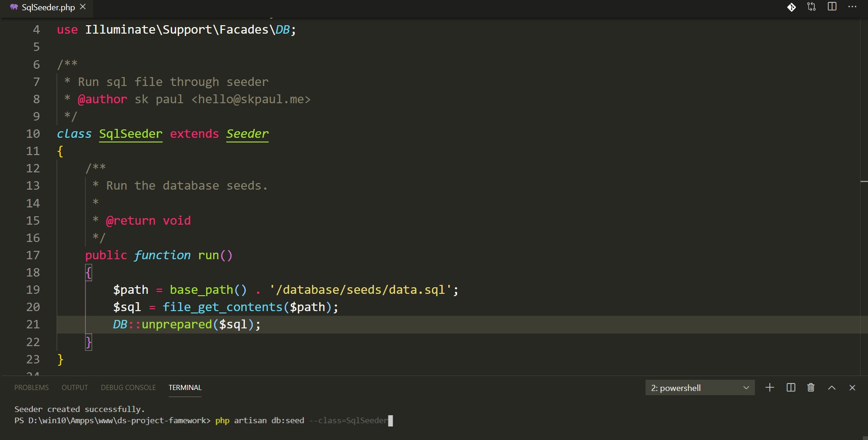Image resolution: width=868 pixels, height=440 pixels.
Task: Select the TERMINAL tab
Action: (x=185, y=387)
